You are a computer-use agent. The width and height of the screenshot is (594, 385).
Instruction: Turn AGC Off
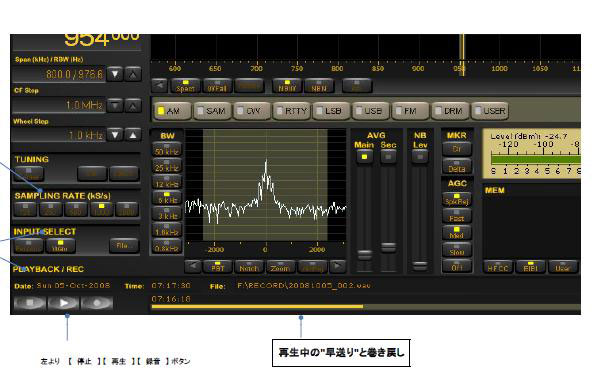click(x=457, y=266)
